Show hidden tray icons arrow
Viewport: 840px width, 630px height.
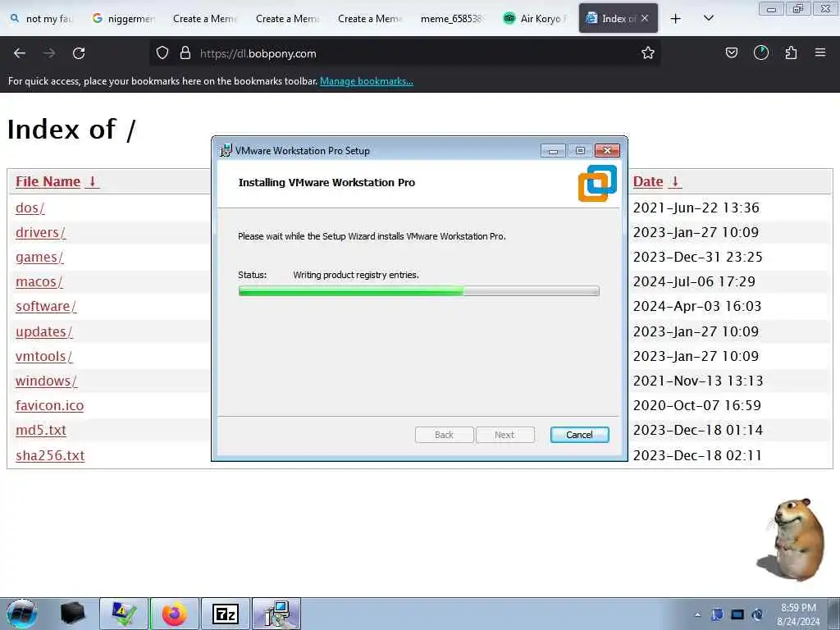tap(697, 615)
